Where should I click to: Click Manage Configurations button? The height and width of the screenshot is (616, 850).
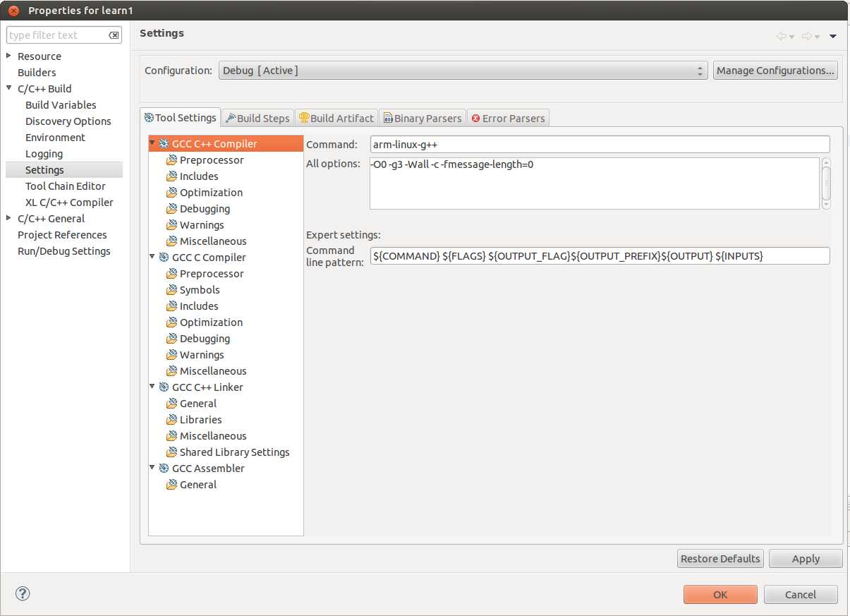(775, 71)
